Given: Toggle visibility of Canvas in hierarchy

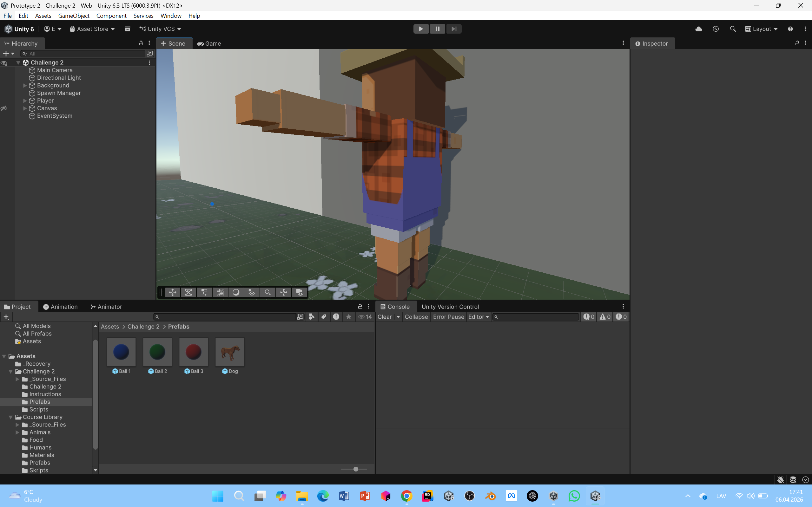Looking at the screenshot, I should point(4,108).
